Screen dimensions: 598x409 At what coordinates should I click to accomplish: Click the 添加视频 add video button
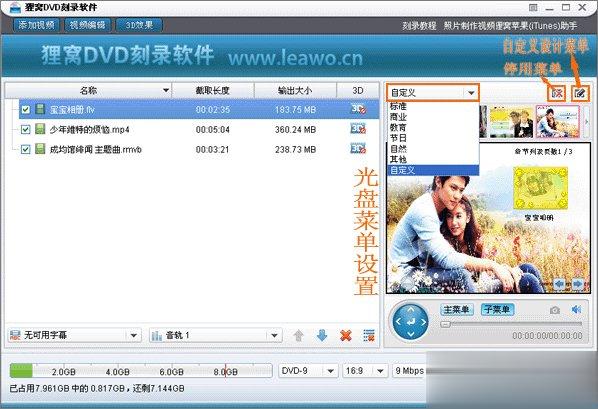(36, 25)
